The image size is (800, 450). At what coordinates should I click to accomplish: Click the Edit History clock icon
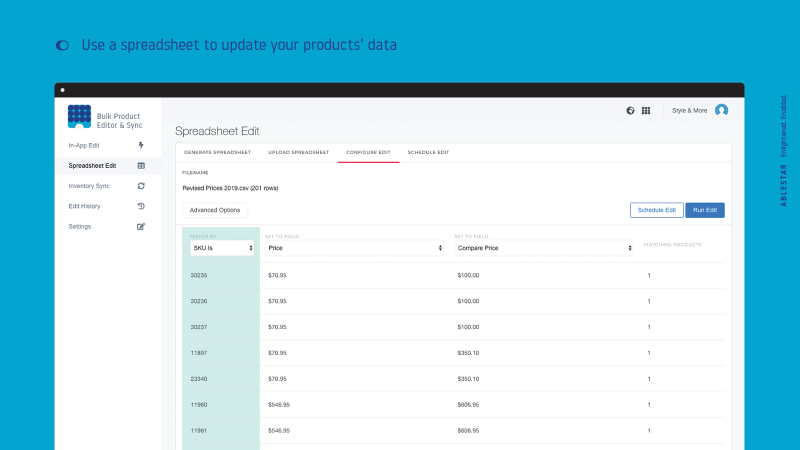pyautogui.click(x=141, y=206)
